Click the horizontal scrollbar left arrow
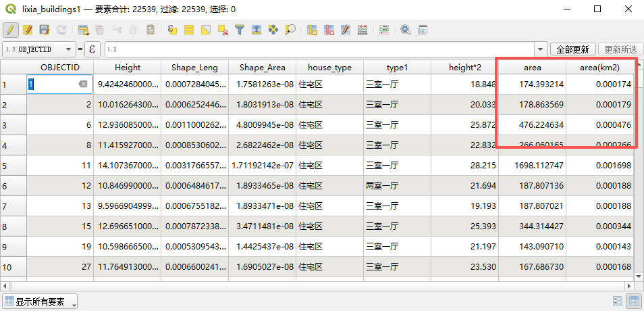This screenshot has width=644, height=311. click(5, 285)
